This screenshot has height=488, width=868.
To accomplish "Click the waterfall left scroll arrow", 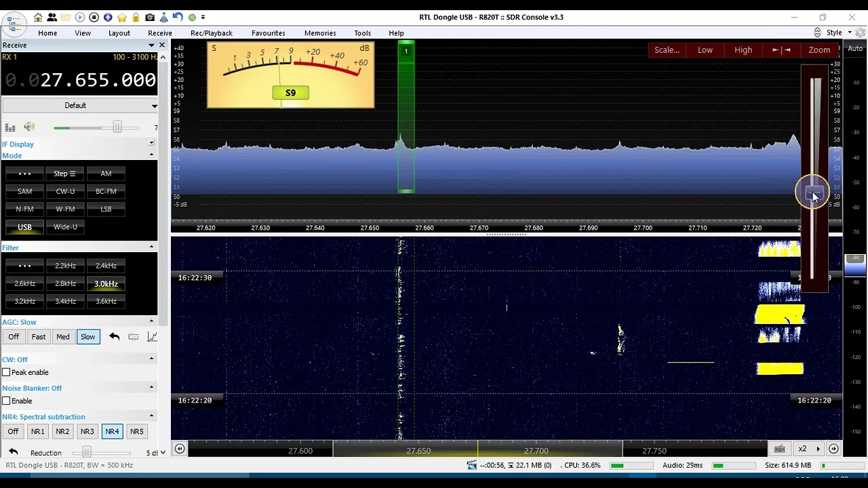I will pyautogui.click(x=180, y=449).
